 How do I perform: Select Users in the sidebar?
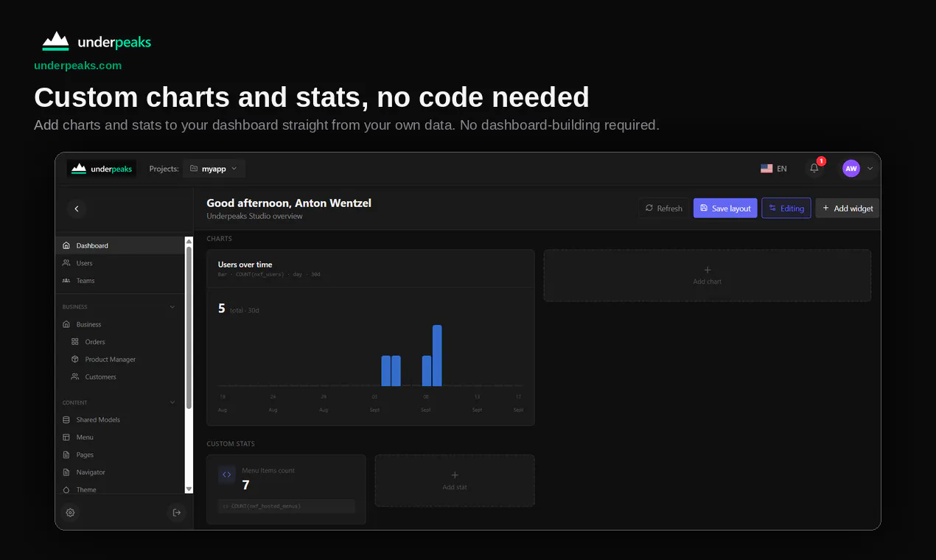(119, 263)
